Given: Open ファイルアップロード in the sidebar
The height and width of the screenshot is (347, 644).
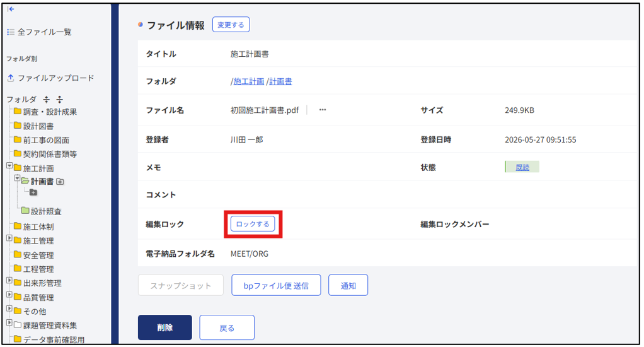Looking at the screenshot, I should pos(51,78).
